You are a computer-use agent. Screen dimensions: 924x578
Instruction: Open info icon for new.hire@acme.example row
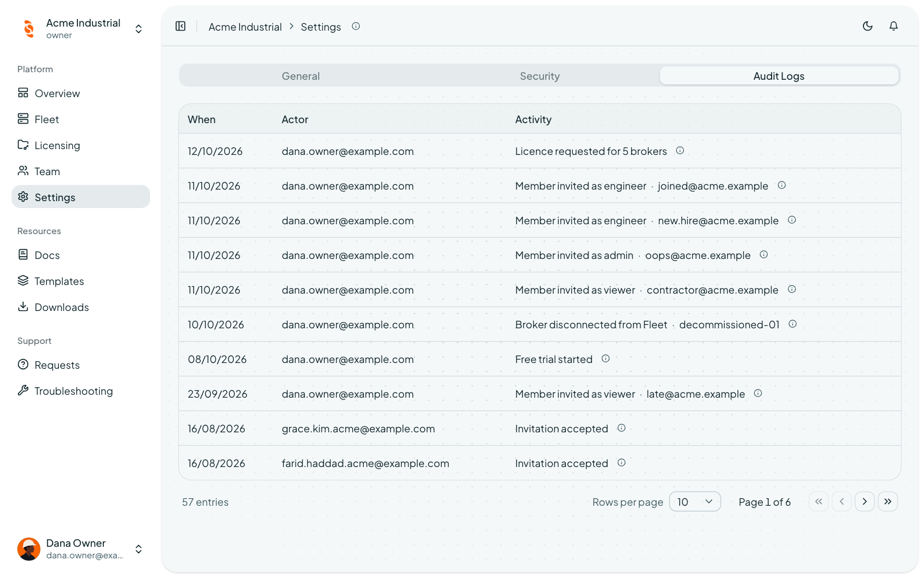tap(792, 220)
